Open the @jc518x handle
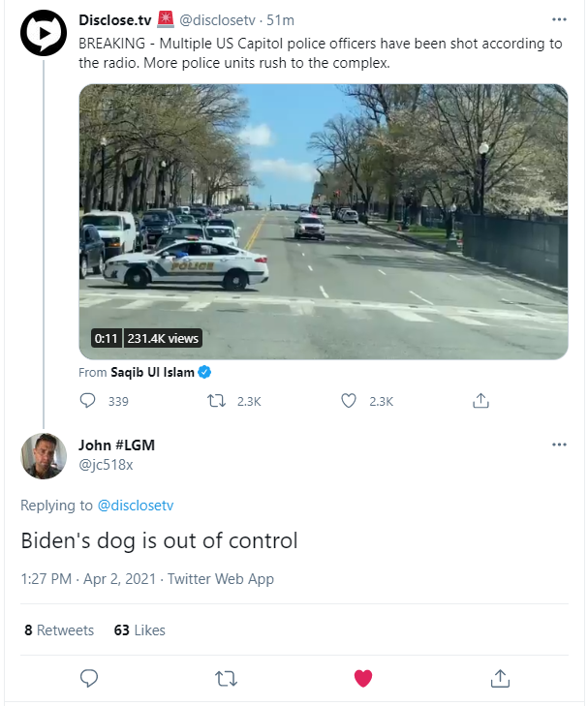 [106, 465]
